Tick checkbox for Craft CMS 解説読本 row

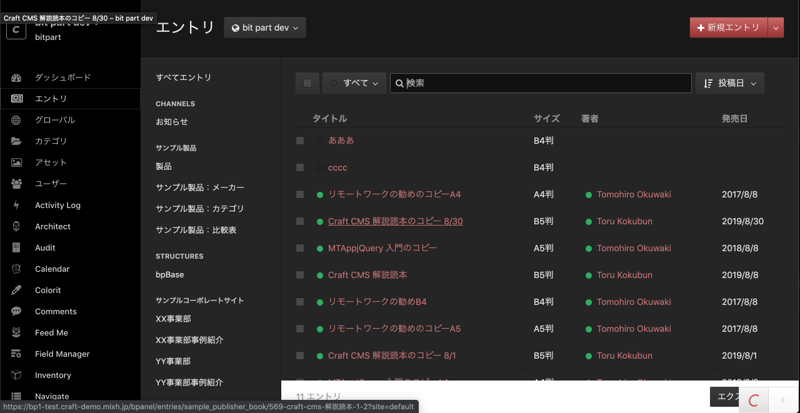coord(300,275)
